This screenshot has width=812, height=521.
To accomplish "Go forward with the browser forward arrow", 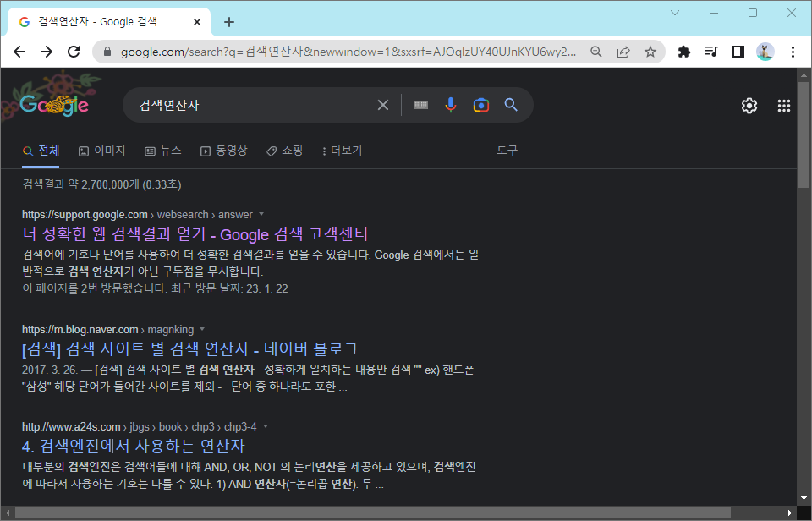I will [47, 52].
